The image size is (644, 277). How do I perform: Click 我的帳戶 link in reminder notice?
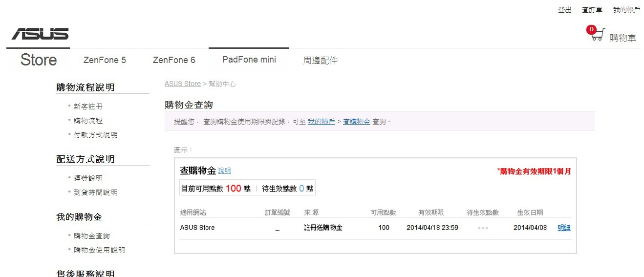click(x=321, y=121)
